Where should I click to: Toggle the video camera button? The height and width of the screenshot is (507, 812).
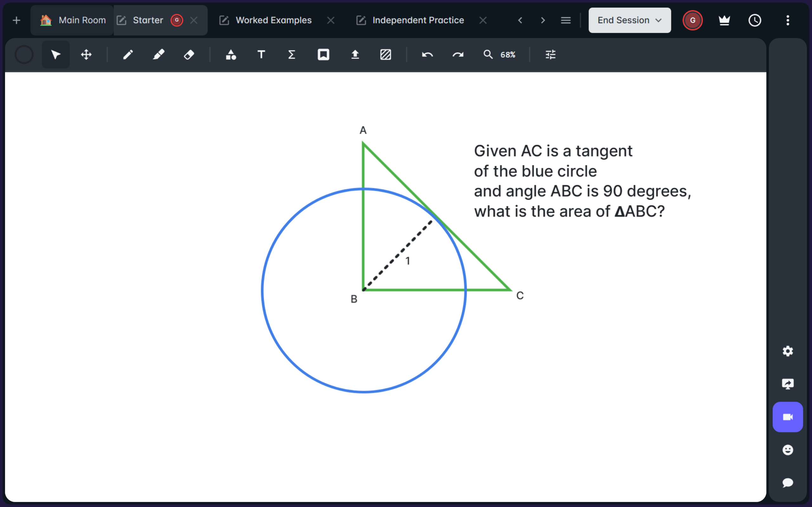pos(788,417)
